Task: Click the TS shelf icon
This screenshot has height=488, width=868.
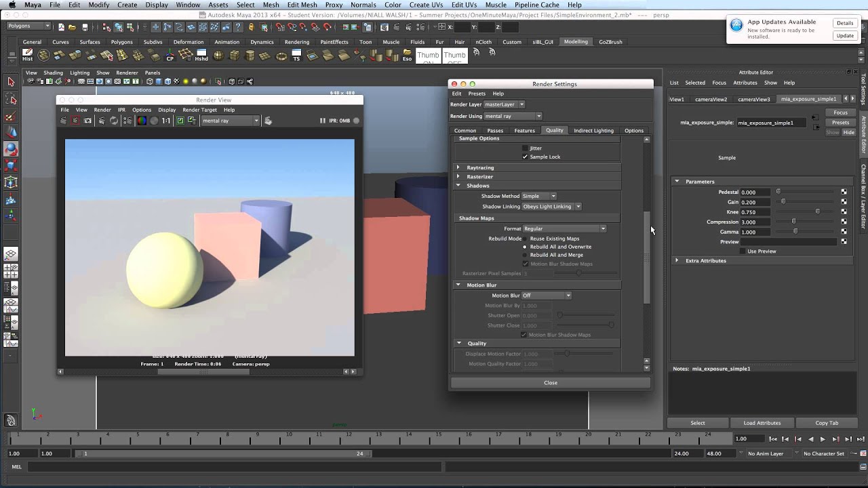Action: coord(296,55)
